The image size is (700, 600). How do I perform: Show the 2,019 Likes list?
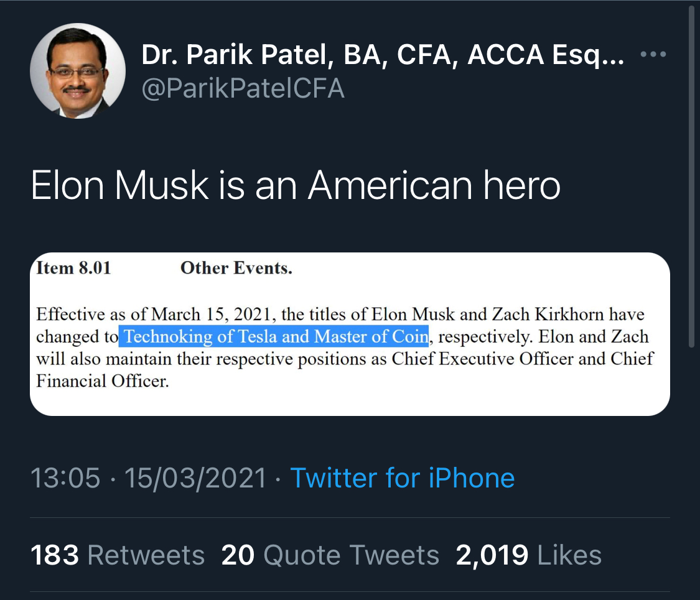tap(528, 555)
